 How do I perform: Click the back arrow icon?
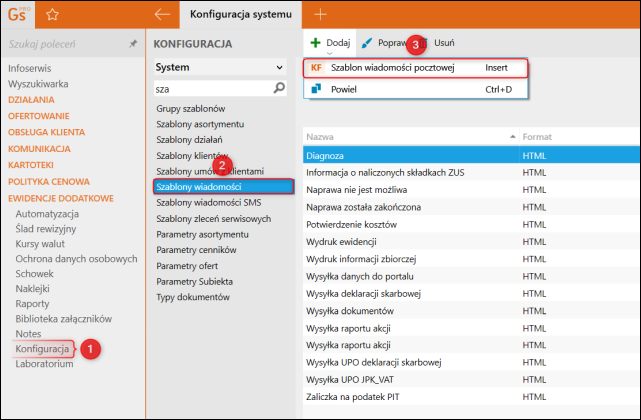pos(163,14)
